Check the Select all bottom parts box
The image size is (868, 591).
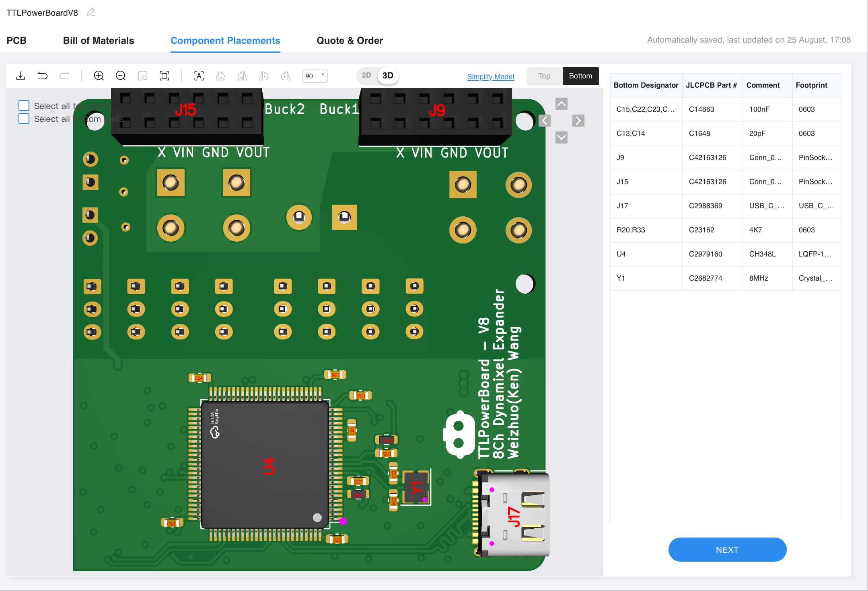[24, 119]
